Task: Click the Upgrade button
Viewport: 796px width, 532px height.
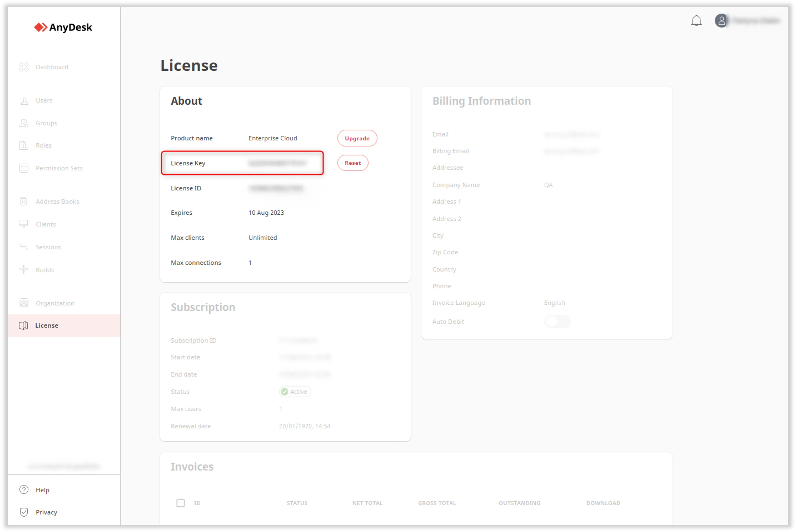Action: click(357, 138)
